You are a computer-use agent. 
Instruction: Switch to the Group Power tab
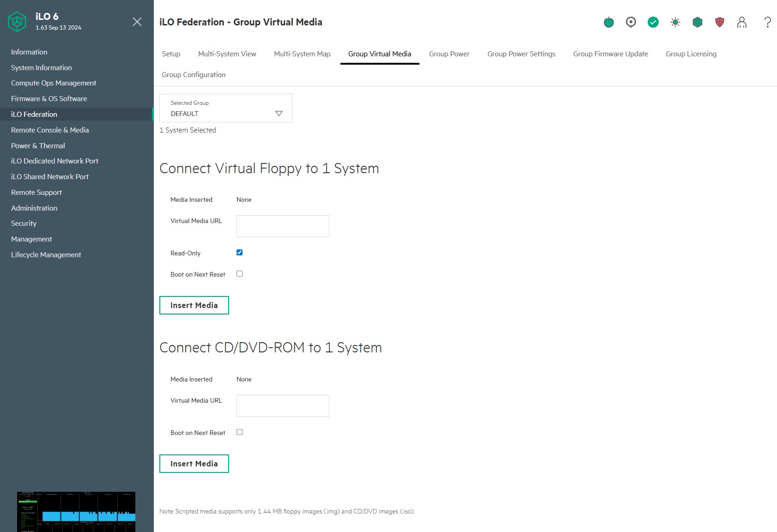click(449, 54)
